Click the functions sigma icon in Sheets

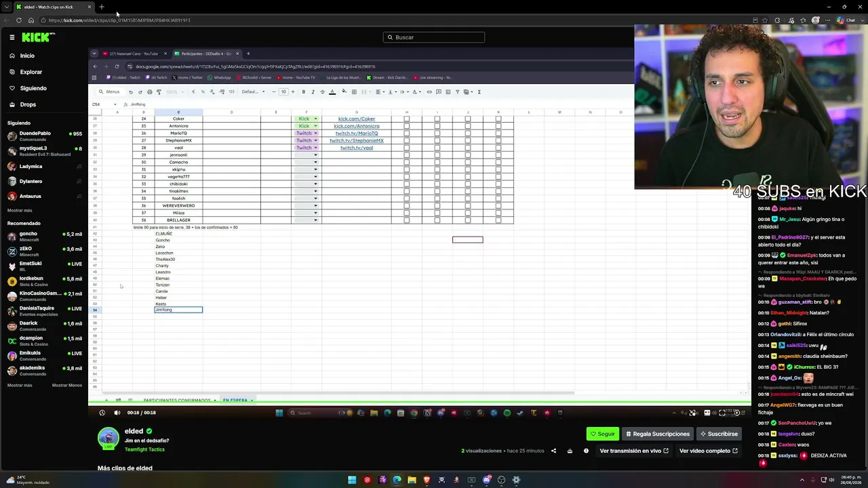tap(479, 92)
